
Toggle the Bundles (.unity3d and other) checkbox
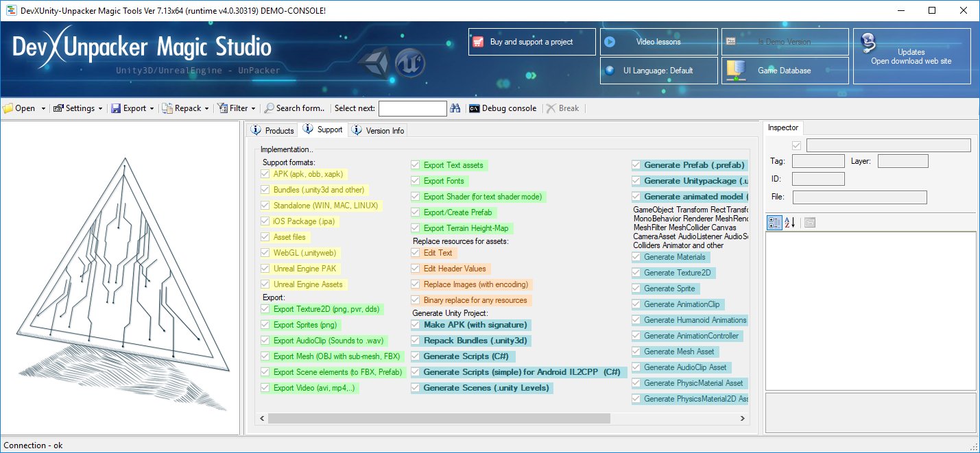pos(265,190)
